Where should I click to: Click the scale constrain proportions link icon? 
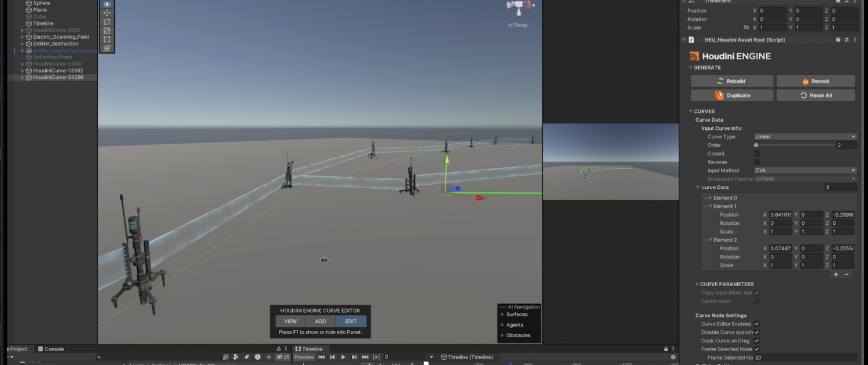746,28
